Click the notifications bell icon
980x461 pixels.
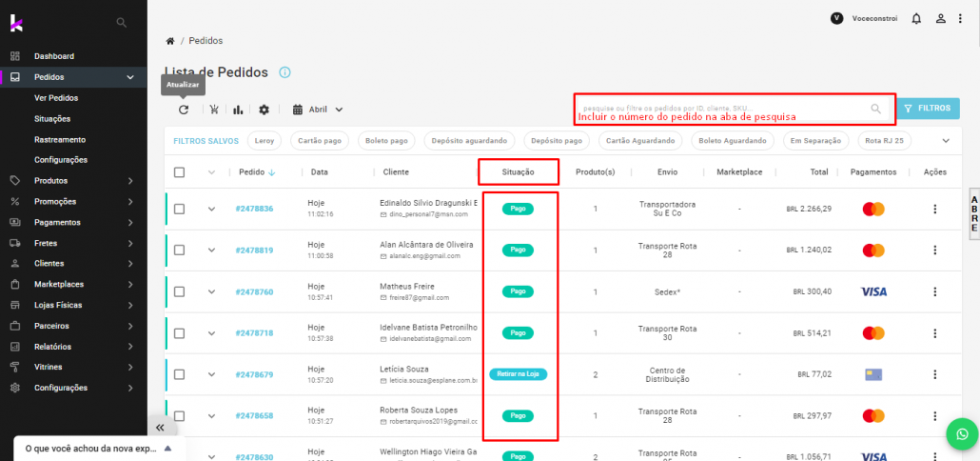[916, 18]
